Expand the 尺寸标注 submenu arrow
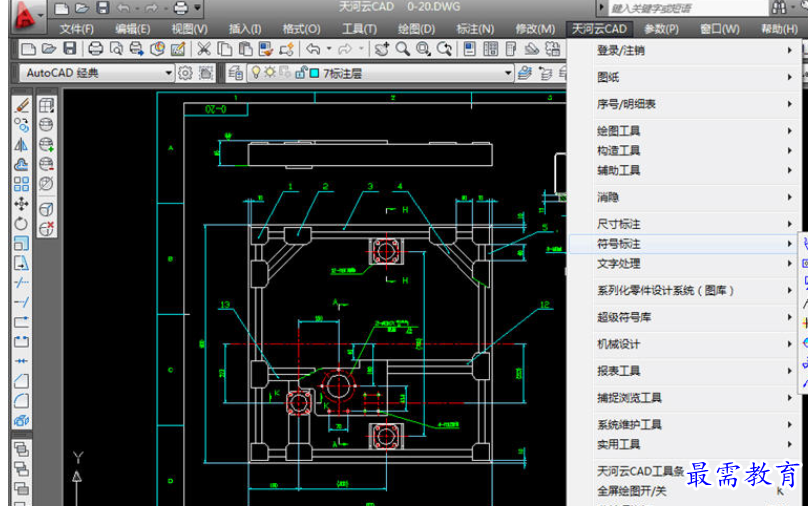The height and width of the screenshot is (506, 808). 789,224
